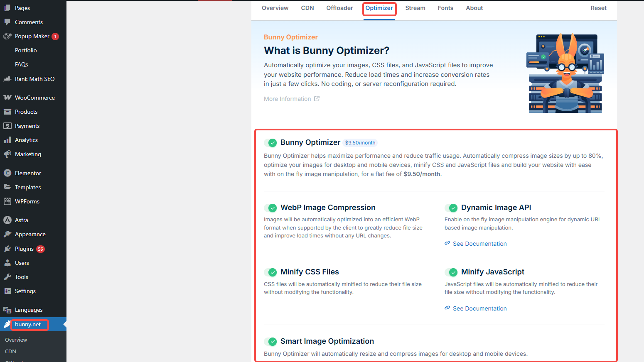Select the Analytics bar-chart icon
644x362 pixels.
7,140
